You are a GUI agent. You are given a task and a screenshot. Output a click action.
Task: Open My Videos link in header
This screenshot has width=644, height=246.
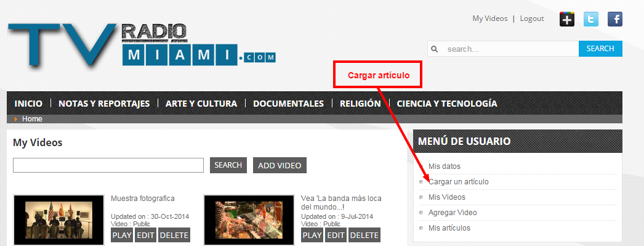pos(489,18)
